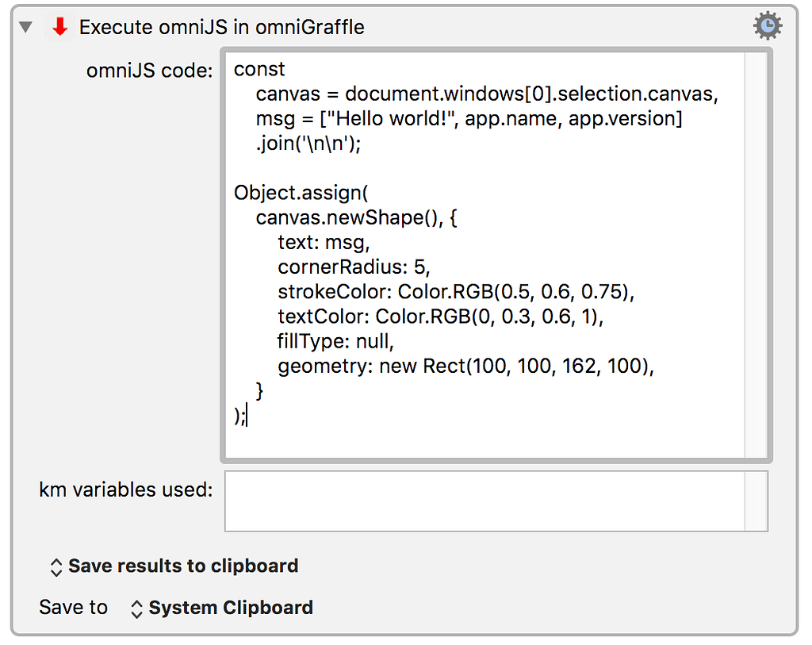The image size is (812, 645).
Task: Collapse the Execute omniJS action disclosure triangle
Action: click(26, 25)
